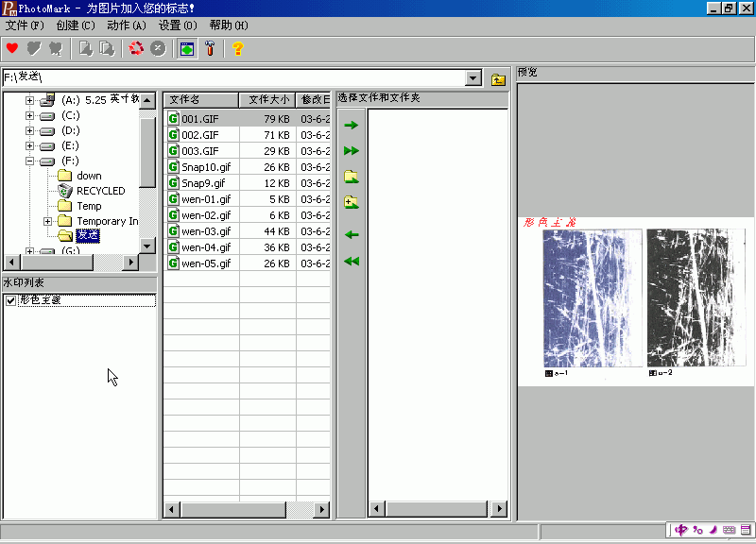Click the G icon beside Snap10.gif
Screen dimensions: 756x544
click(174, 167)
